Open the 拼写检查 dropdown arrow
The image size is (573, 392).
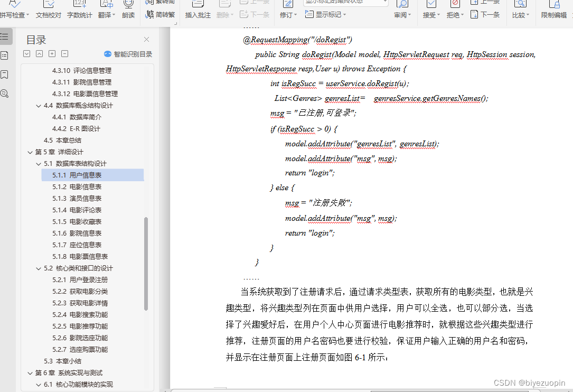coord(28,15)
